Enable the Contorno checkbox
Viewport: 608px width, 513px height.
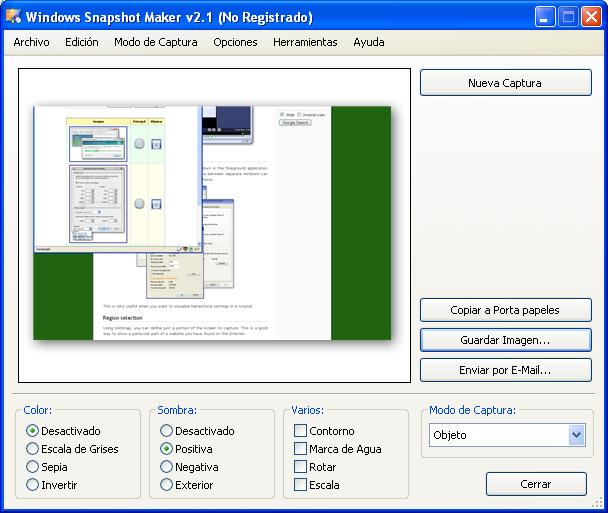click(300, 431)
